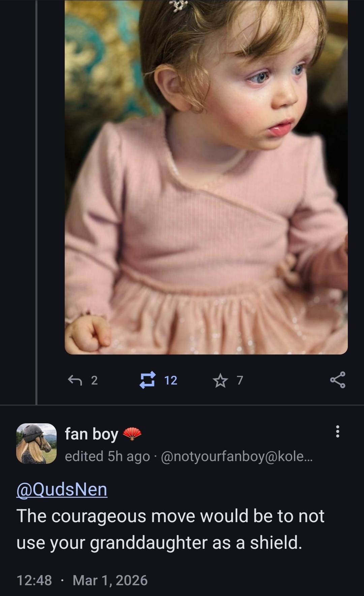Tap the reply count number 2

pos(94,380)
